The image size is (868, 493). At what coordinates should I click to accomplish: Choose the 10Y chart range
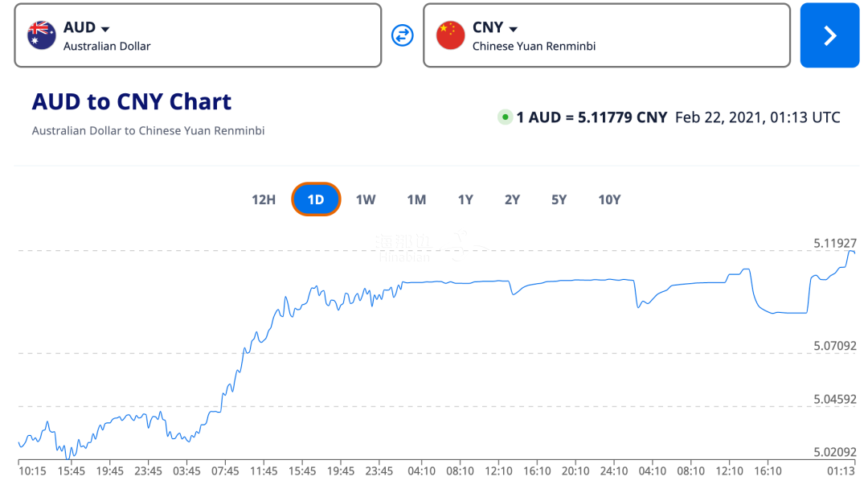[x=609, y=199]
